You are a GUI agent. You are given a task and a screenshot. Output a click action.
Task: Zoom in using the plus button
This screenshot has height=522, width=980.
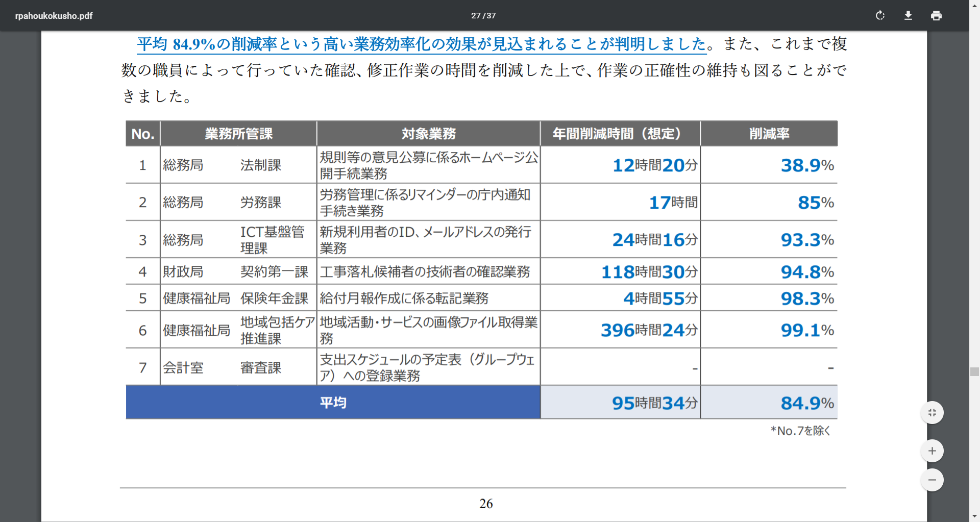(x=932, y=451)
